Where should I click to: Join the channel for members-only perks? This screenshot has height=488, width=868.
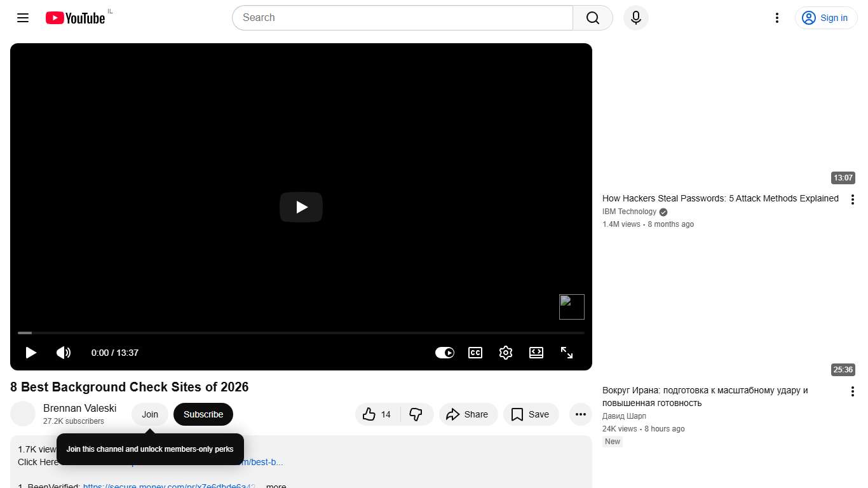[150, 414]
